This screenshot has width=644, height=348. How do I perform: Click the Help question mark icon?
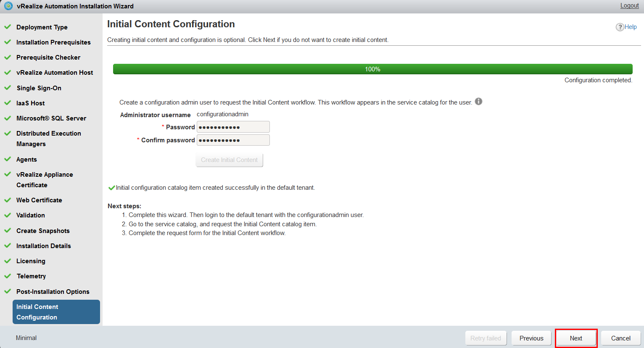620,27
